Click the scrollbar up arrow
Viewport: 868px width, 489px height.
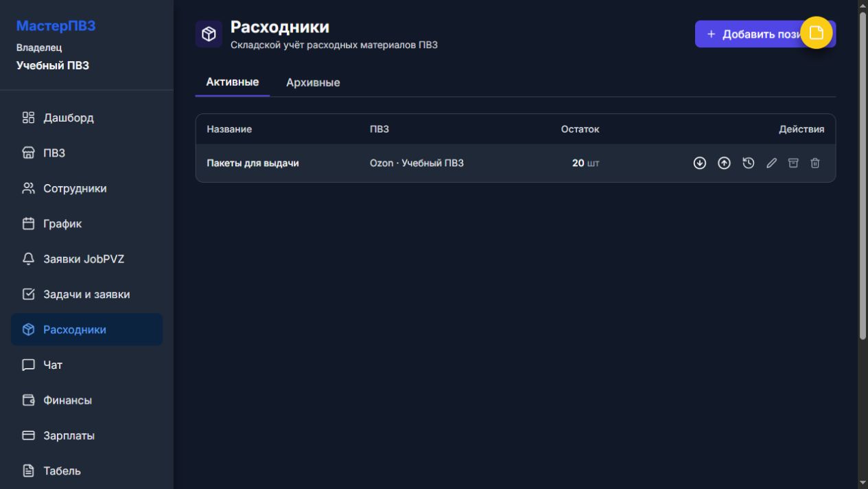coord(863,5)
